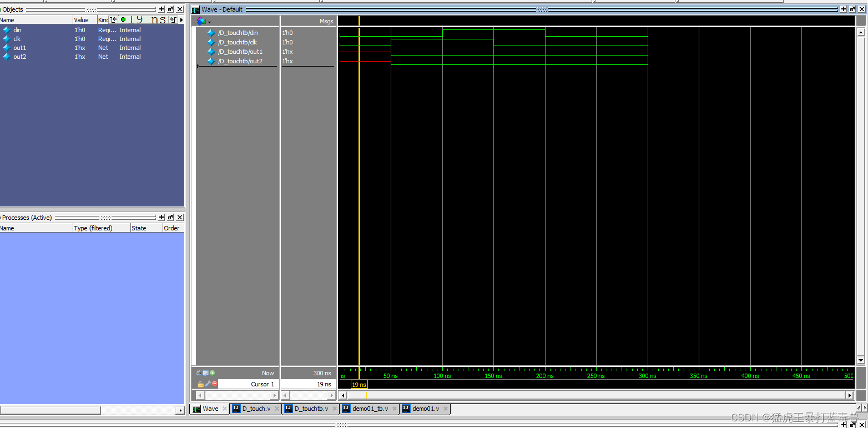Click the edit grid and timeline icon
868x428 pixels.
click(205, 373)
